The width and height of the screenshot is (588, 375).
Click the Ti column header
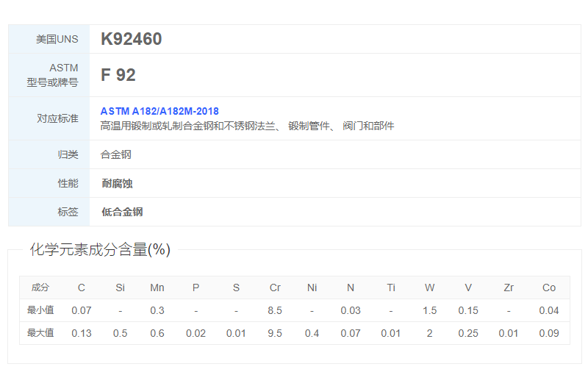tap(391, 287)
